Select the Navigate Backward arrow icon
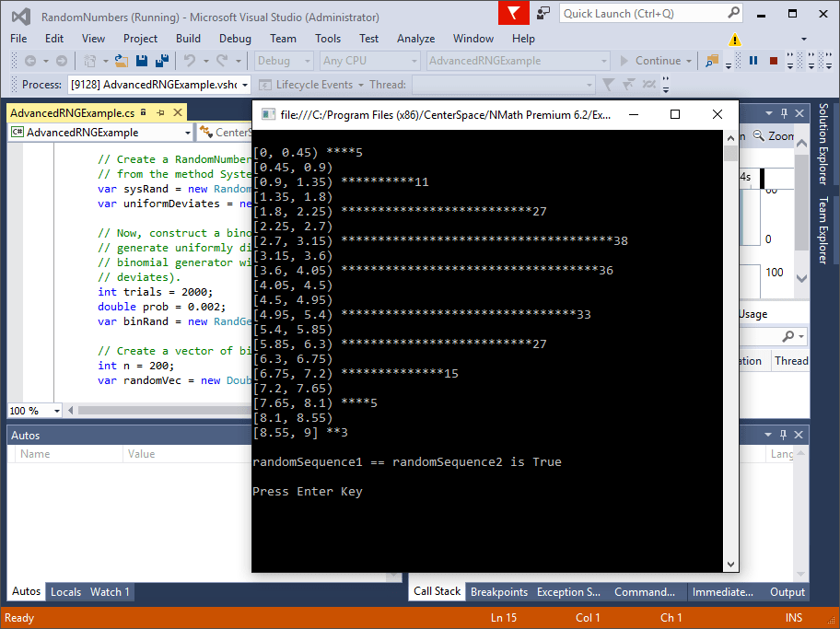Viewport: 840px width, 629px height. [x=30, y=61]
